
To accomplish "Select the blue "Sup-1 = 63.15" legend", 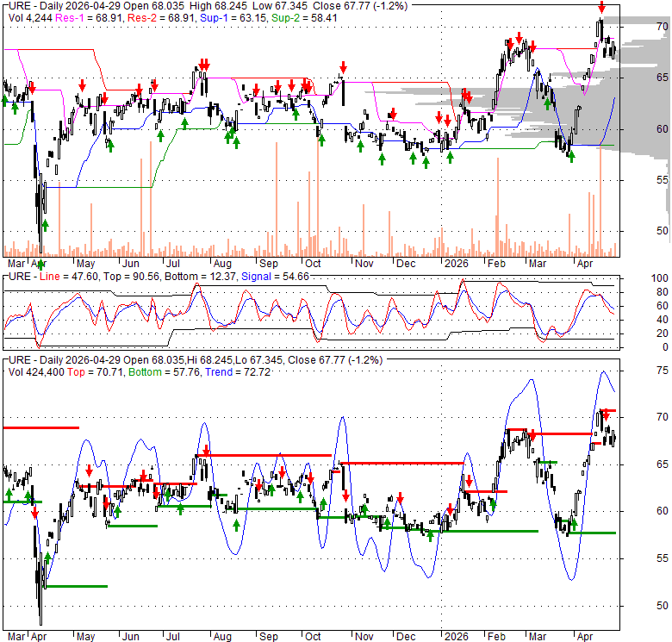I will tap(233, 18).
